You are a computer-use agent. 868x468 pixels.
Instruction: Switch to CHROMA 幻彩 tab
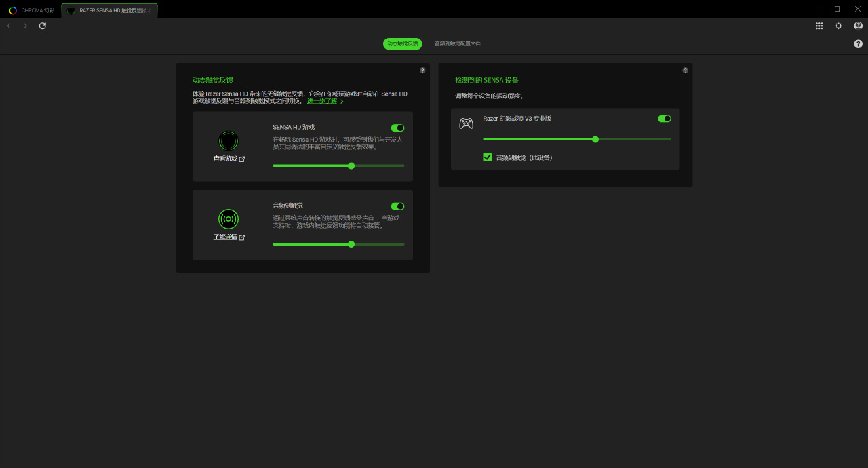[x=31, y=10]
